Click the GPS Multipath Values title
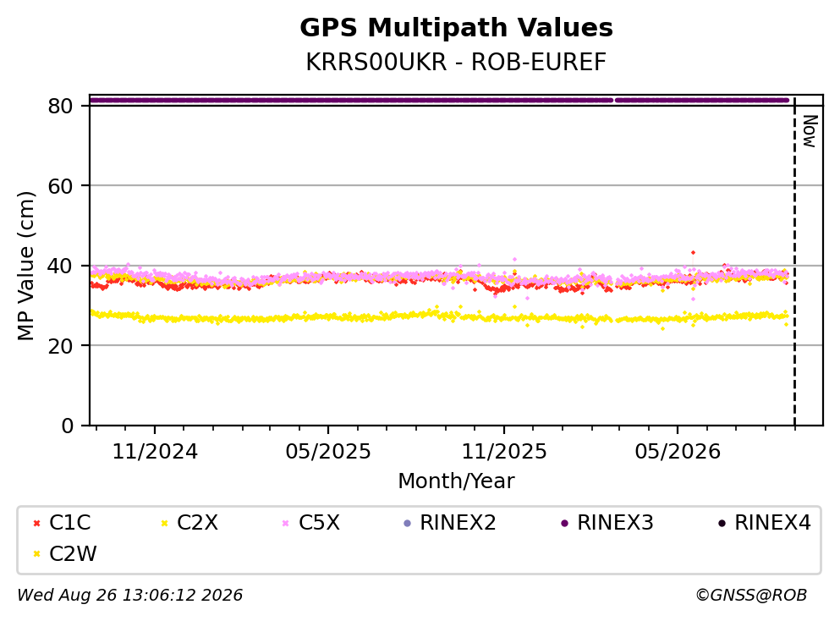 click(456, 27)
